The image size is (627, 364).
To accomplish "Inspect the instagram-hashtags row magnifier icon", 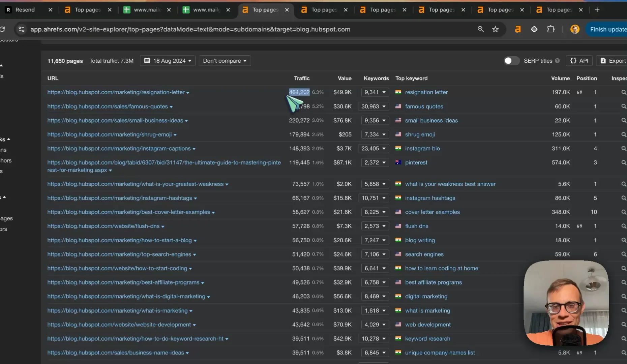I will point(624,198).
